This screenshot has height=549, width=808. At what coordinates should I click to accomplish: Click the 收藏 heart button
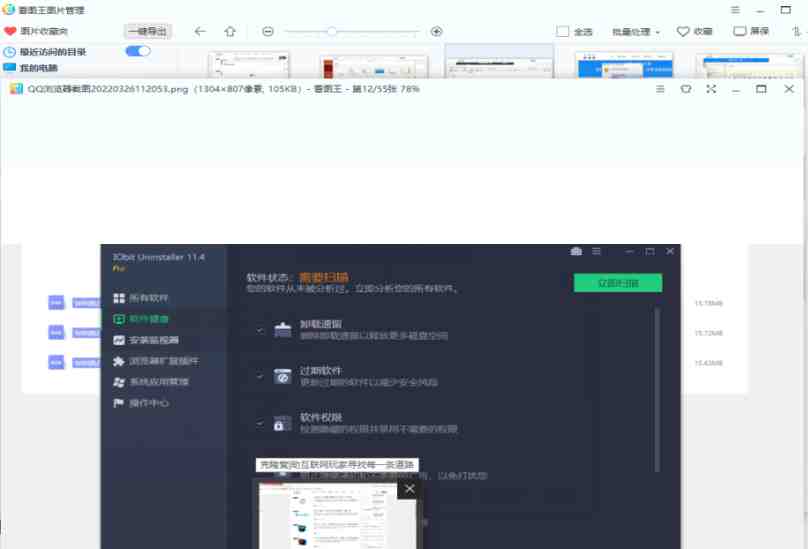pyautogui.click(x=694, y=31)
